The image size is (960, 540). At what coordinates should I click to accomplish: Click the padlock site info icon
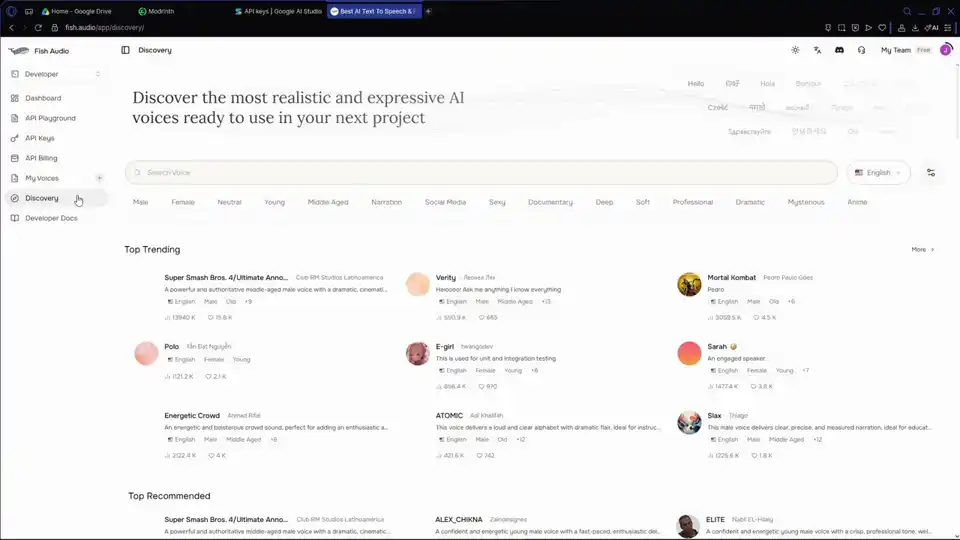pyautogui.click(x=54, y=28)
